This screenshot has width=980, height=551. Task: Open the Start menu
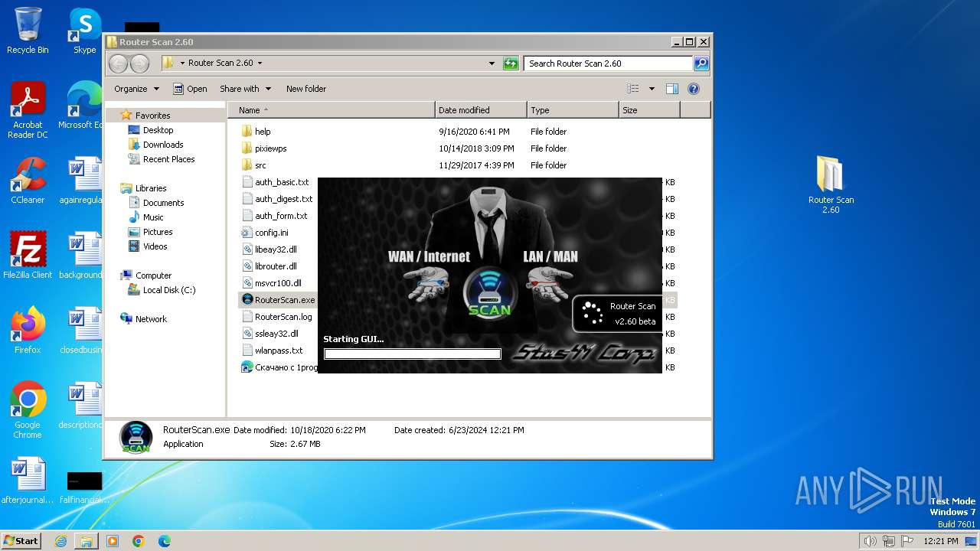click(21, 541)
